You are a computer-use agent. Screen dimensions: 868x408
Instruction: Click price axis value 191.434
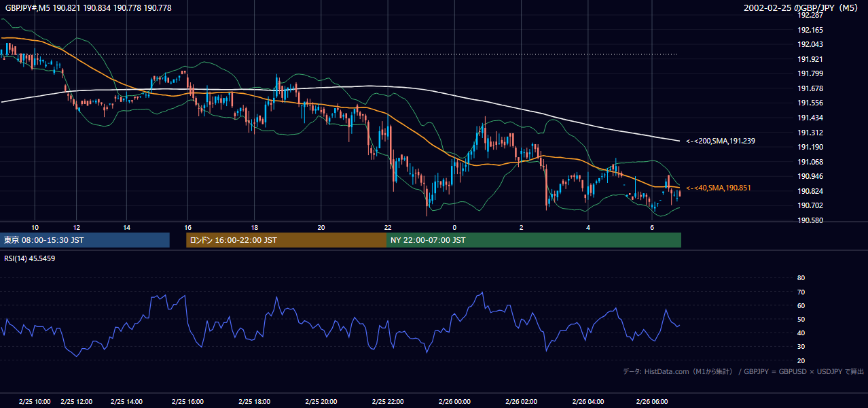click(x=810, y=118)
